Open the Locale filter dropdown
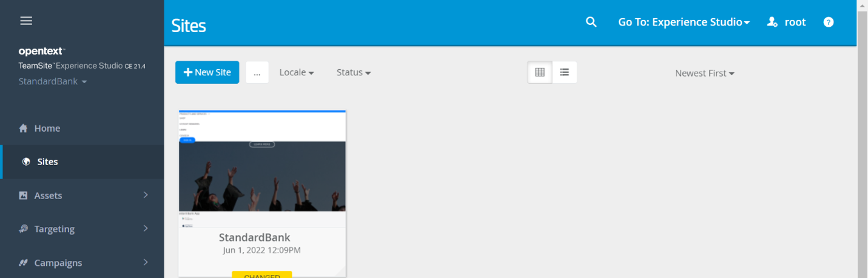This screenshot has height=278, width=868. [297, 72]
